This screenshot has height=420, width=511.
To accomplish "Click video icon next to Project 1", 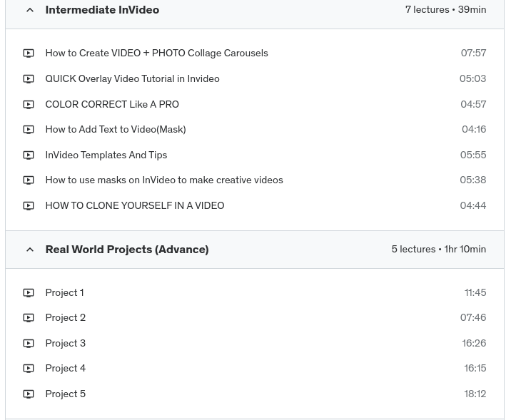I will pos(29,293).
